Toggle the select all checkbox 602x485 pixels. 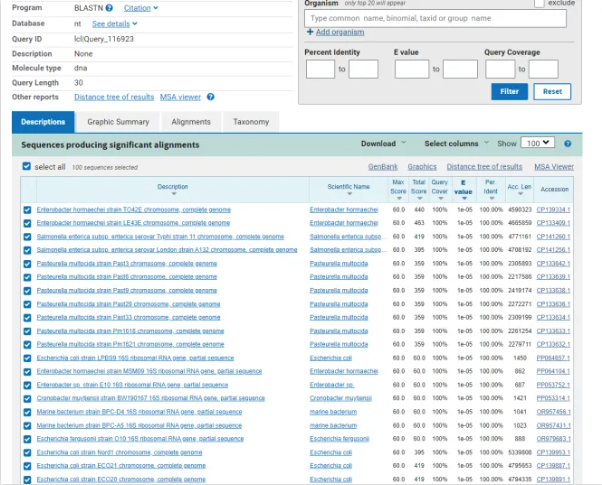[26, 166]
